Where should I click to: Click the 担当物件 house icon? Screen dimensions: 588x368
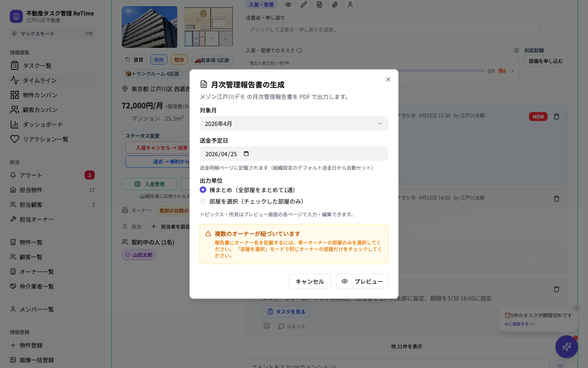click(x=13, y=190)
